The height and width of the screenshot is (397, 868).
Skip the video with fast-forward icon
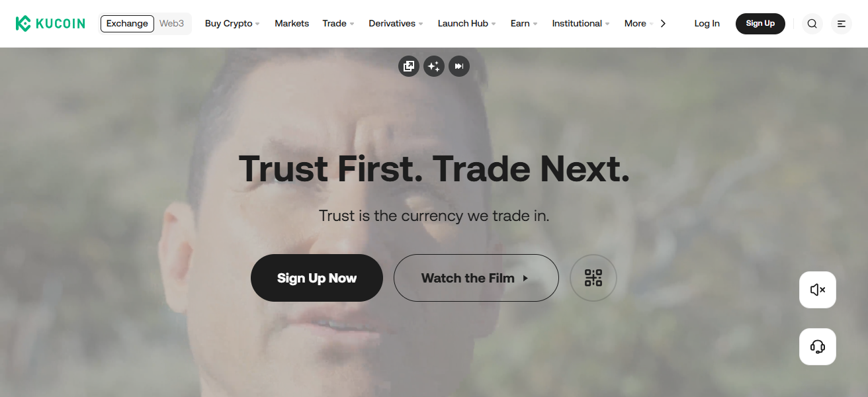459,66
